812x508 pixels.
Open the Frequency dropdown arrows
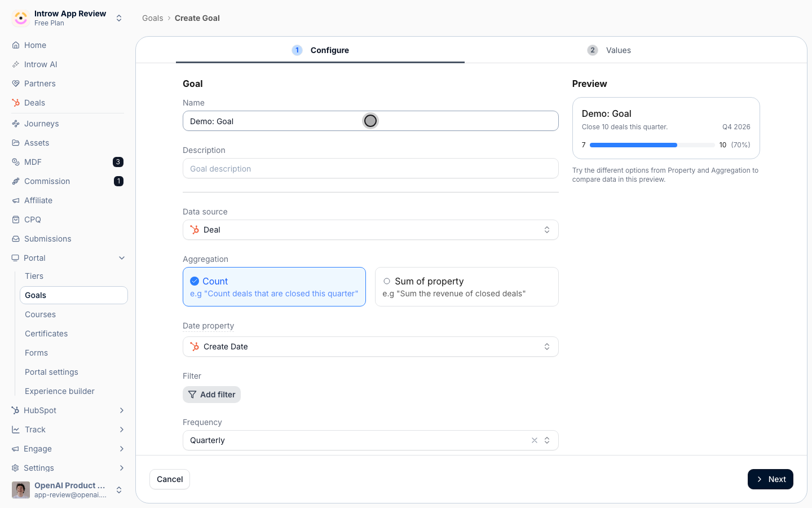(x=547, y=440)
